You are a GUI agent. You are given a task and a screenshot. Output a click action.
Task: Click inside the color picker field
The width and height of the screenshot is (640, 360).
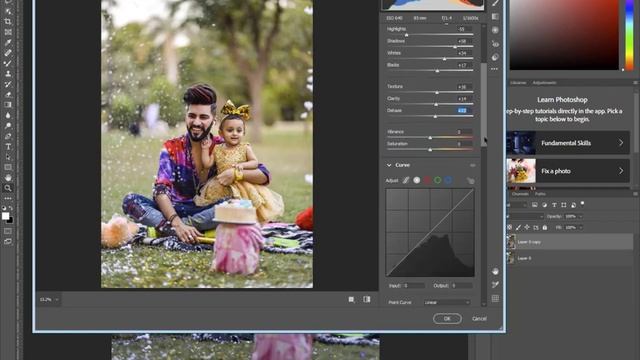tap(564, 35)
